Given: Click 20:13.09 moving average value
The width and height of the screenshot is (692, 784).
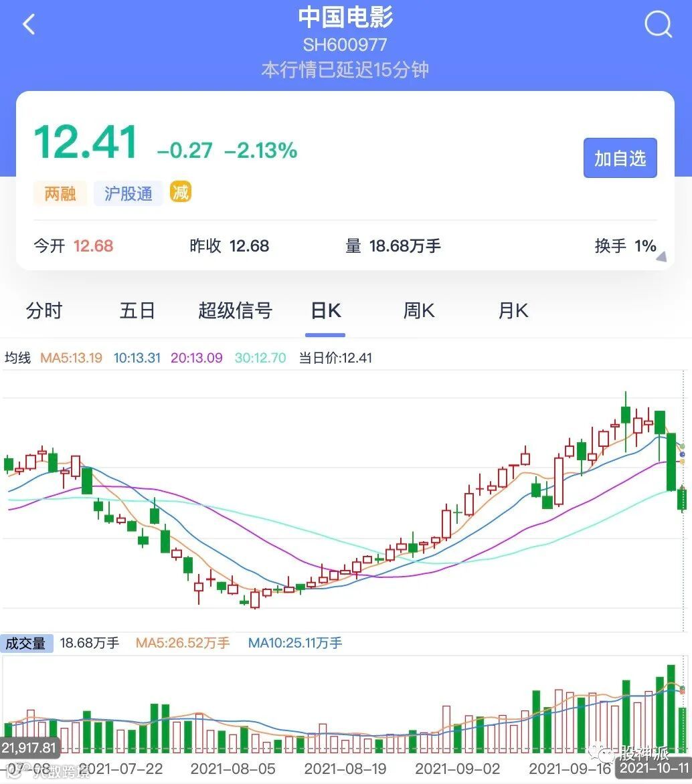Looking at the screenshot, I should (197, 358).
